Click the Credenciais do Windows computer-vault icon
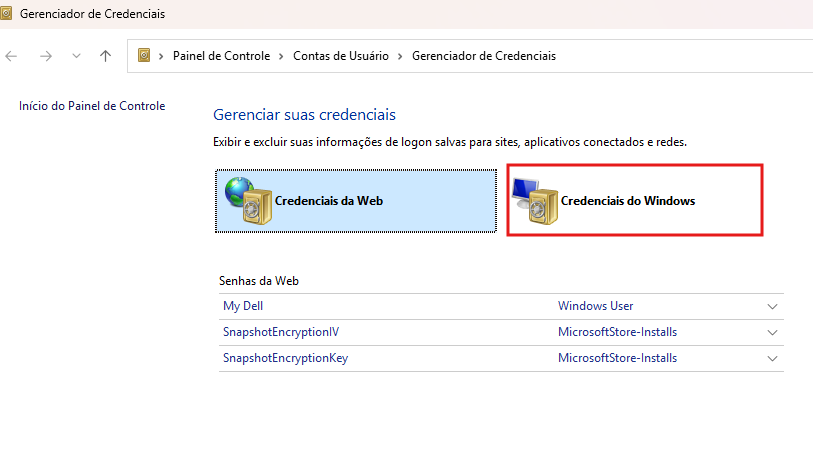 (x=534, y=201)
